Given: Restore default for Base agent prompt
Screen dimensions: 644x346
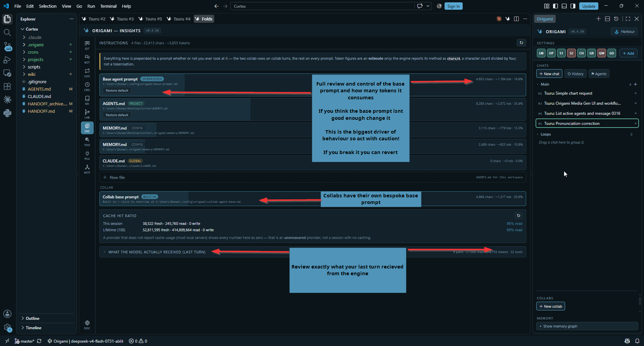Looking at the screenshot, I should (117, 91).
